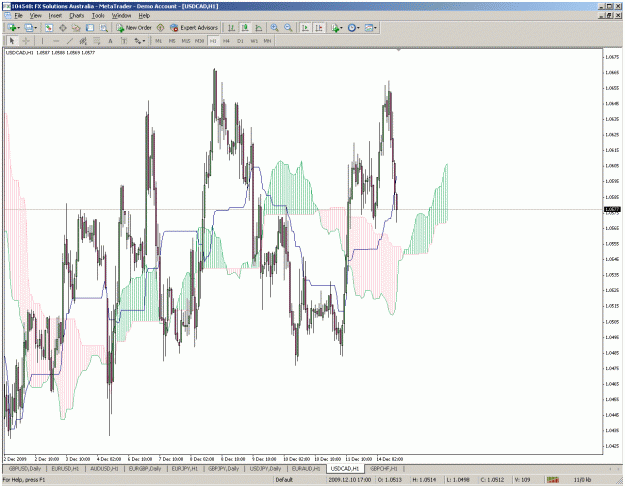Select the arrows drawing tool
This screenshot has height=486, width=625.
138,41
